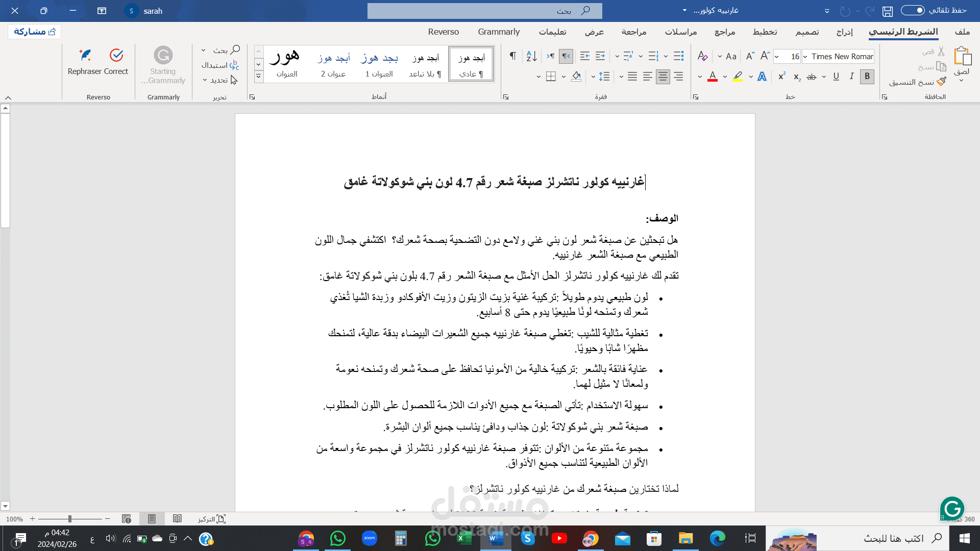
Task: Click the Increase Font Size icon
Action: click(765, 56)
